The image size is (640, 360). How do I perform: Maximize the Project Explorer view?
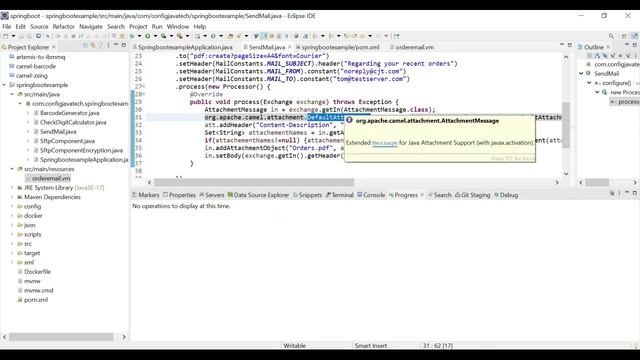click(124, 45)
